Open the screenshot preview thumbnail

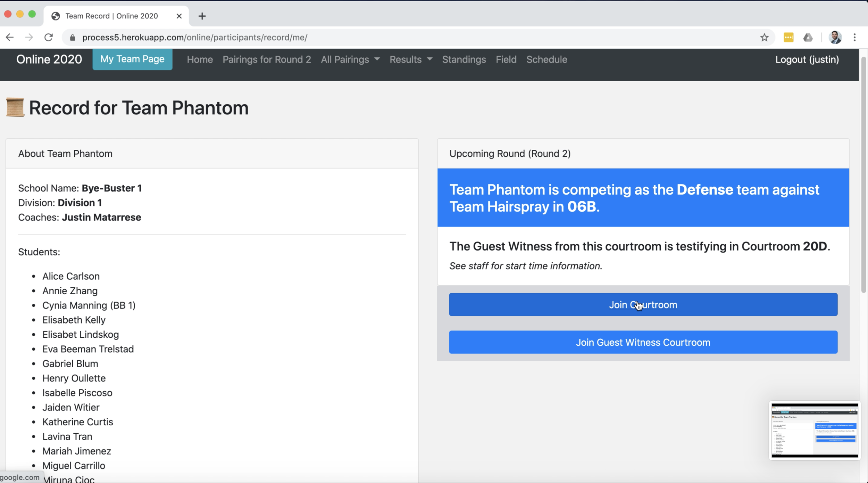point(815,430)
